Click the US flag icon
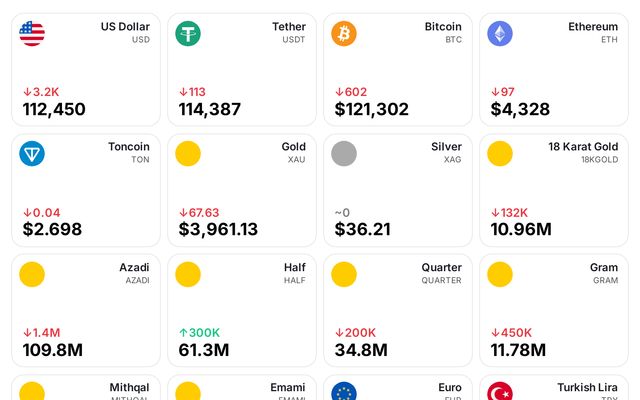 [32, 34]
